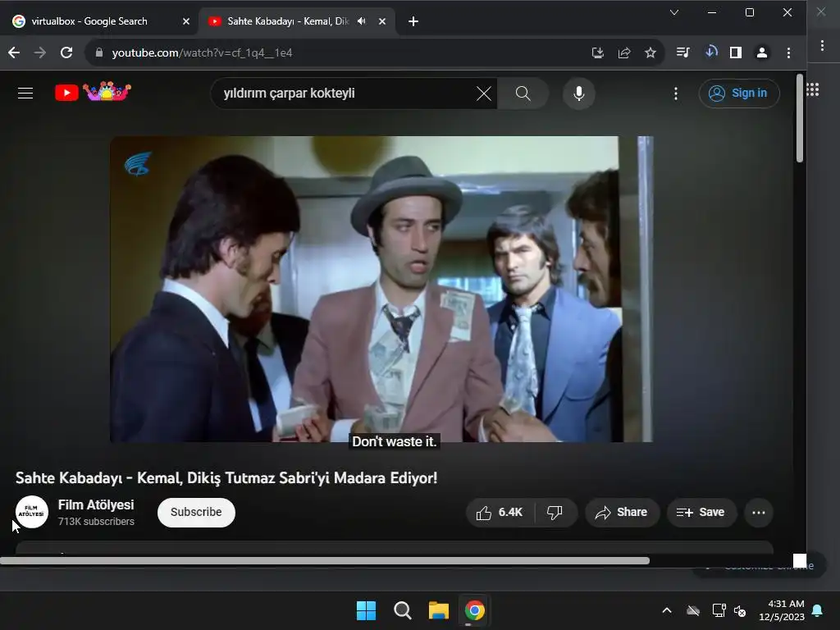Bookmark this page with star icon
Screen dimensions: 840x630
tap(651, 52)
